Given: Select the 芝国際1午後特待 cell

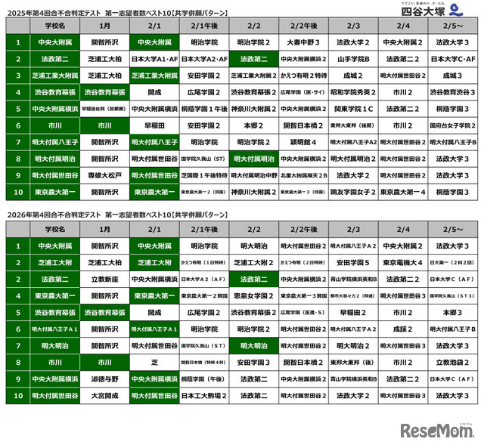Looking at the screenshot, I should point(204,175).
